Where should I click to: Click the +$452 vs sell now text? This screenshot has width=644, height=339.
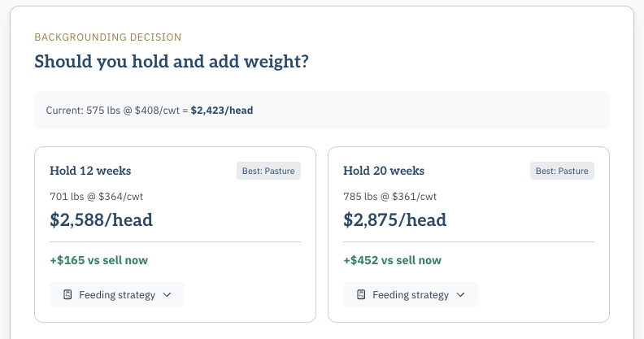[392, 260]
